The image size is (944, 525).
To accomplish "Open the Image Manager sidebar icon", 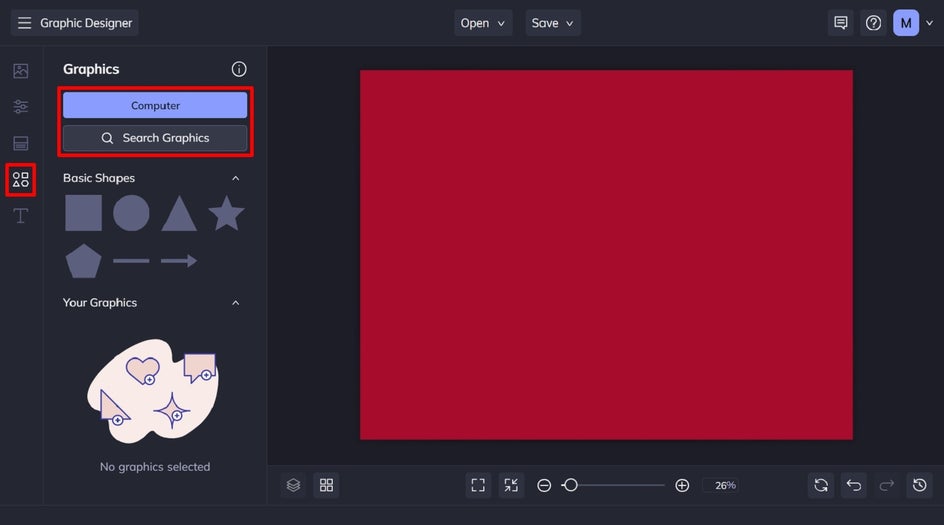I will 20,70.
